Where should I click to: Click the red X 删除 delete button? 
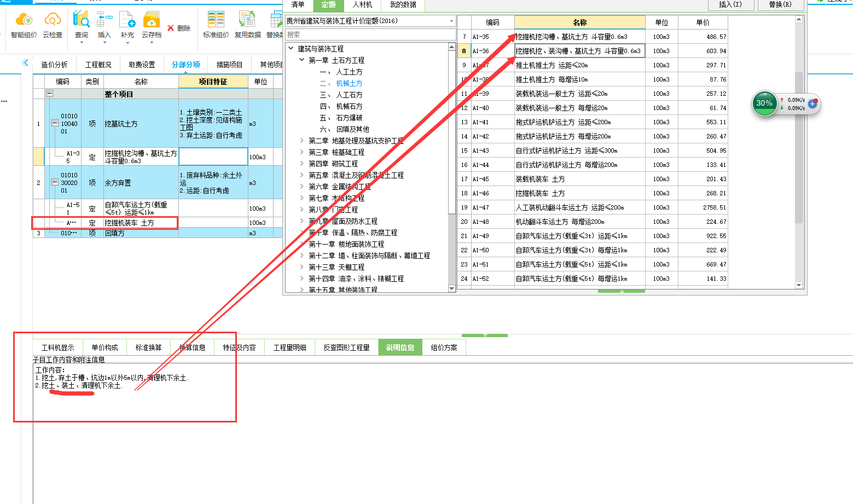coord(179,28)
